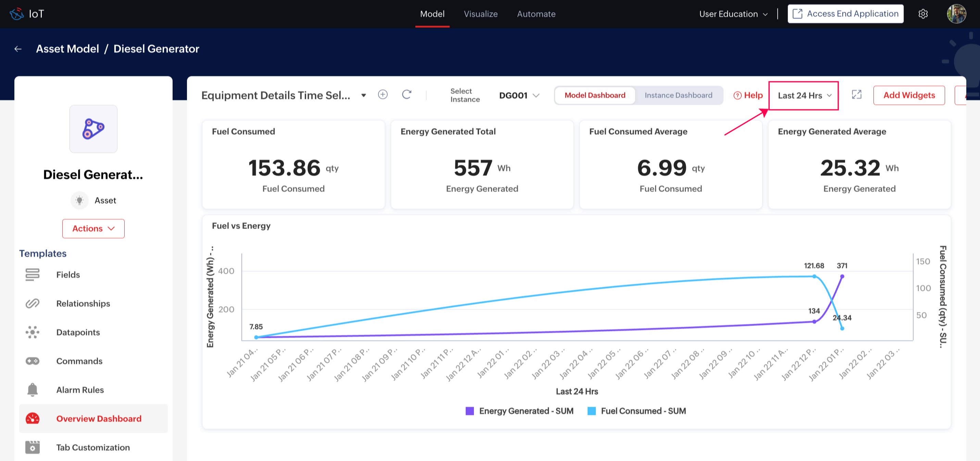The image size is (980, 461).
Task: Click Fuel Consumed - SUM blue legend swatch
Action: tap(591, 411)
